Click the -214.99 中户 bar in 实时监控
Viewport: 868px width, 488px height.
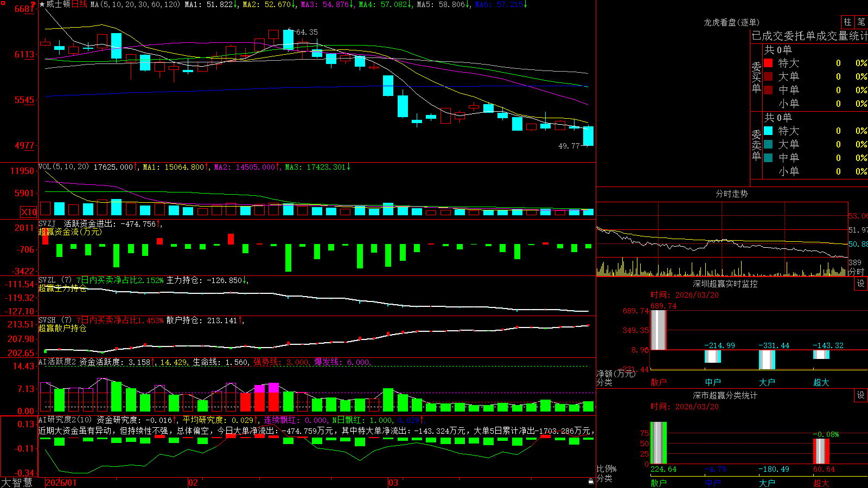pyautogui.click(x=713, y=356)
